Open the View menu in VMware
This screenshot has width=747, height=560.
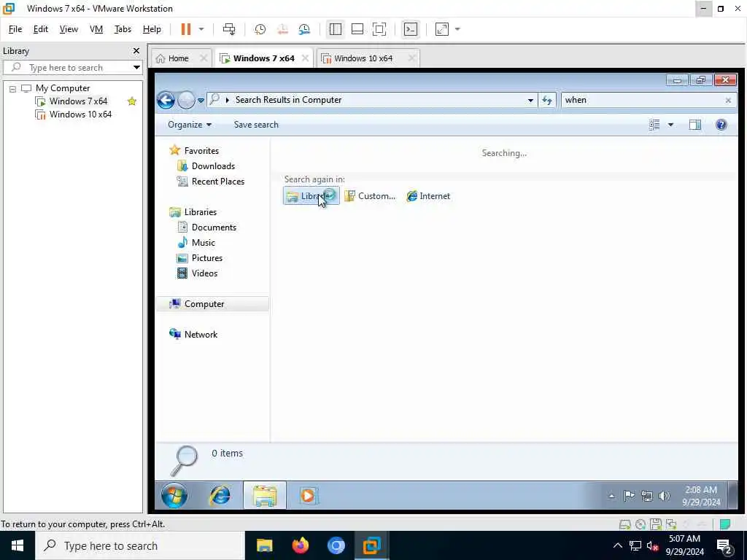69,29
